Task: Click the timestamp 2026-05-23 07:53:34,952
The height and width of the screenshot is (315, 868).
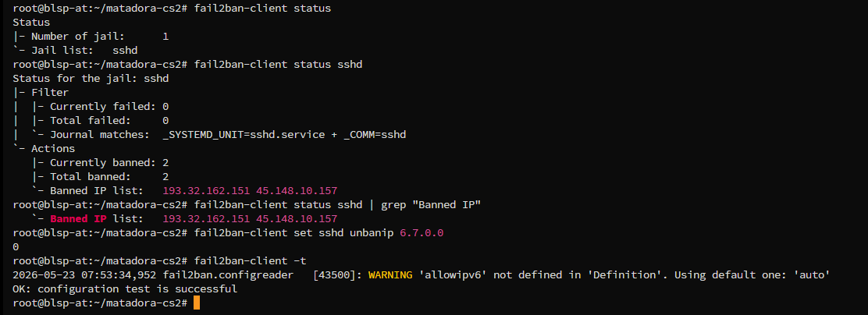Action: coord(84,274)
